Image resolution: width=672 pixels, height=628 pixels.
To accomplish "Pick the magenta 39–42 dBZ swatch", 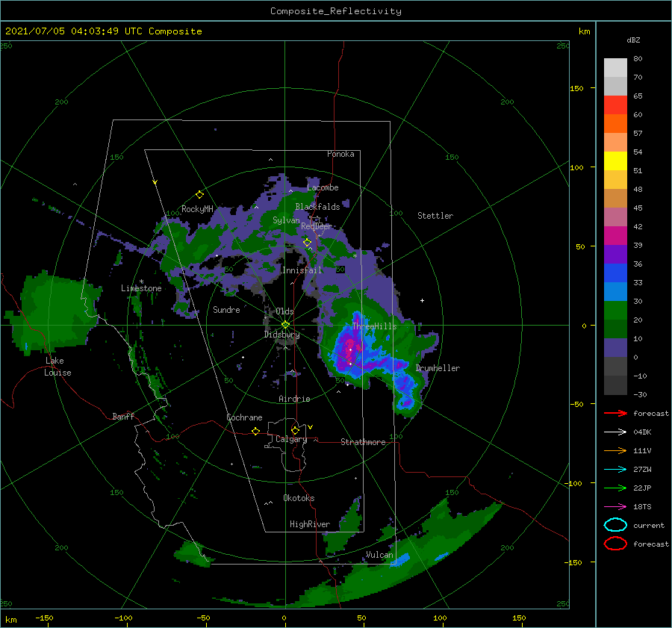I will click(x=615, y=236).
